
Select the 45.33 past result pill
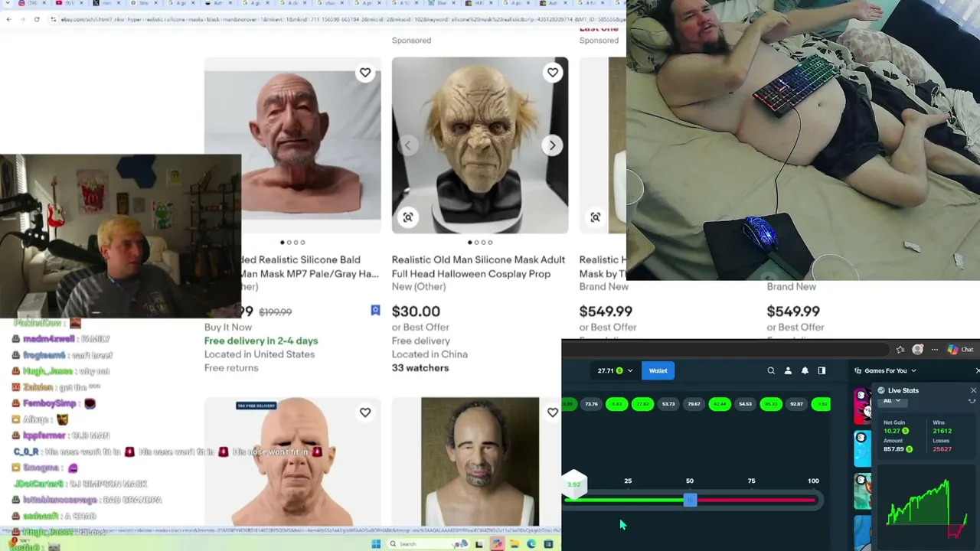pos(771,404)
